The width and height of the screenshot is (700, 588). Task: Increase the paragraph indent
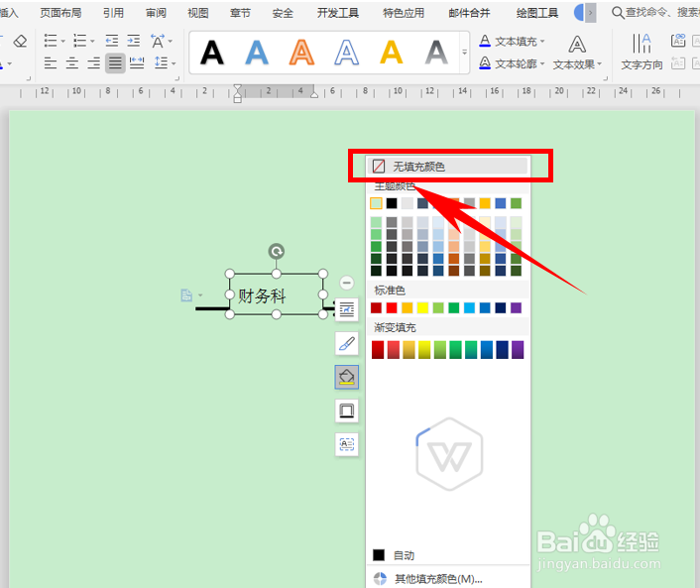tap(134, 41)
